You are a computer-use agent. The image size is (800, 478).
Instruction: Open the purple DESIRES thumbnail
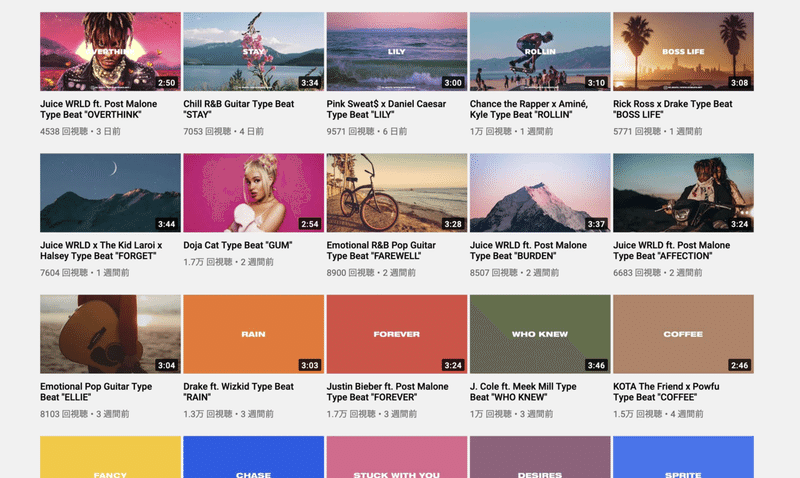[540, 457]
